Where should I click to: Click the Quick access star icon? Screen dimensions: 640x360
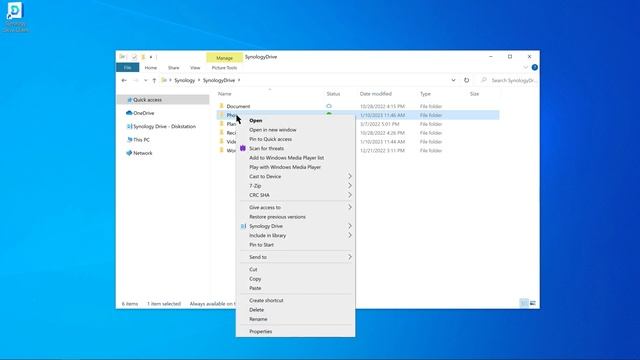129,100
